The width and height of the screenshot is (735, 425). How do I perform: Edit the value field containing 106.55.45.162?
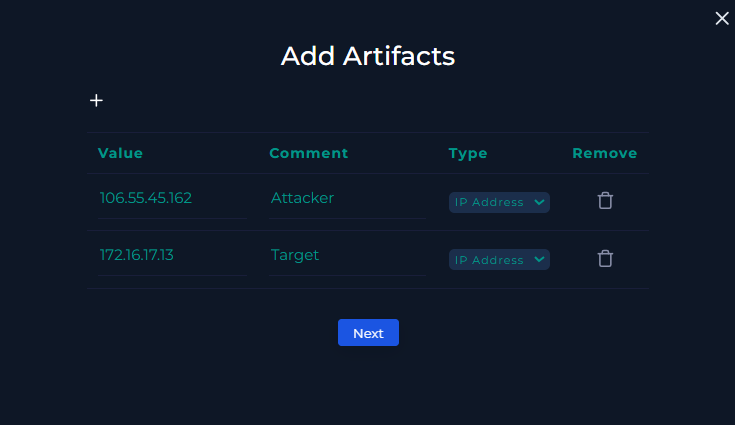pyautogui.click(x=172, y=199)
